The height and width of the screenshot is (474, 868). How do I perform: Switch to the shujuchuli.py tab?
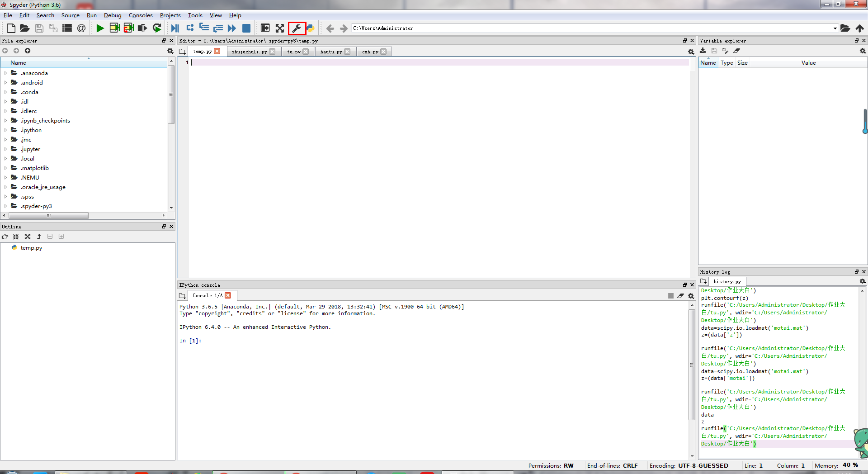250,51
